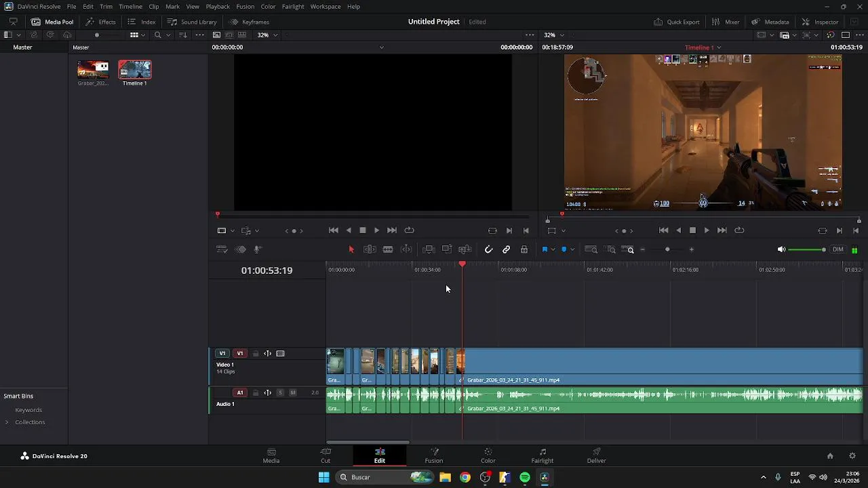This screenshot has width=868, height=488.
Task: Disable Video 1 track via filmstrip icon
Action: (x=280, y=353)
